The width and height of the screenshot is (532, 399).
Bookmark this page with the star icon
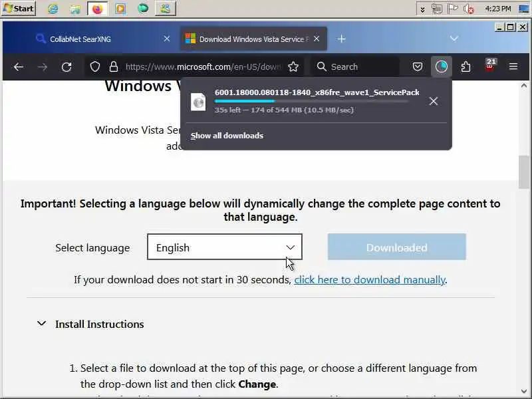click(293, 67)
